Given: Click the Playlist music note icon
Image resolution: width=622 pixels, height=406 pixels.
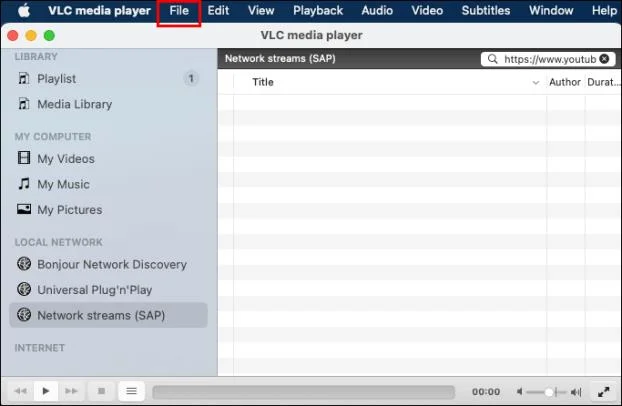Looking at the screenshot, I should pyautogui.click(x=24, y=78).
